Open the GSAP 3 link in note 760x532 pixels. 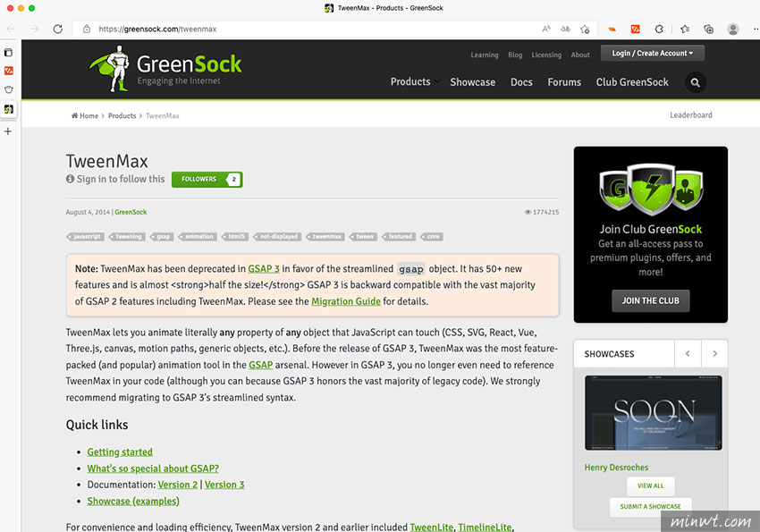coord(264,269)
